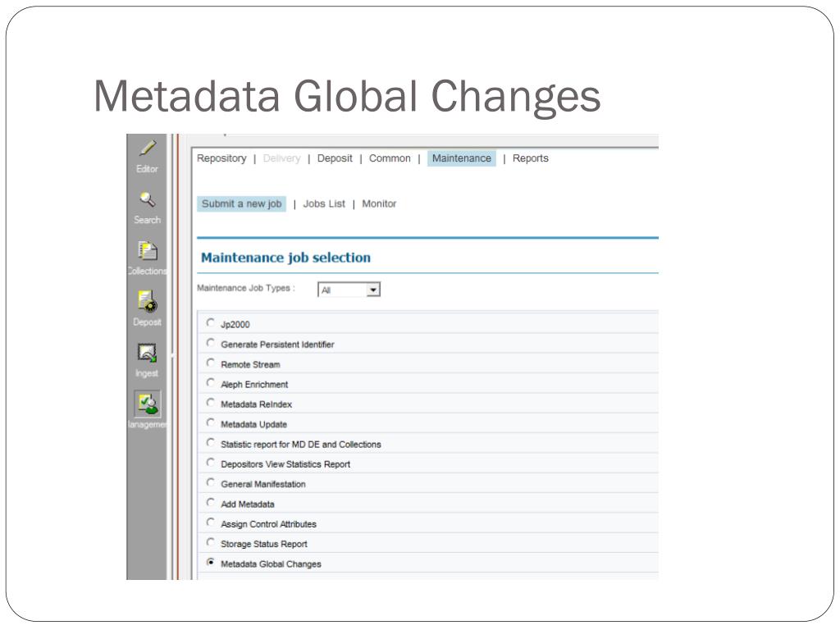The height and width of the screenshot is (630, 840).
Task: Open the Search magnifier icon
Action: pos(148,199)
